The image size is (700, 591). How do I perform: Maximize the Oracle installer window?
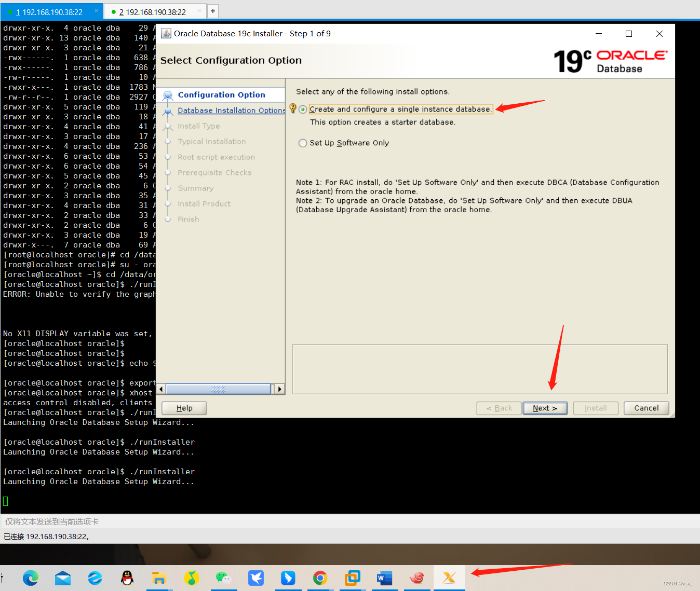(x=629, y=34)
